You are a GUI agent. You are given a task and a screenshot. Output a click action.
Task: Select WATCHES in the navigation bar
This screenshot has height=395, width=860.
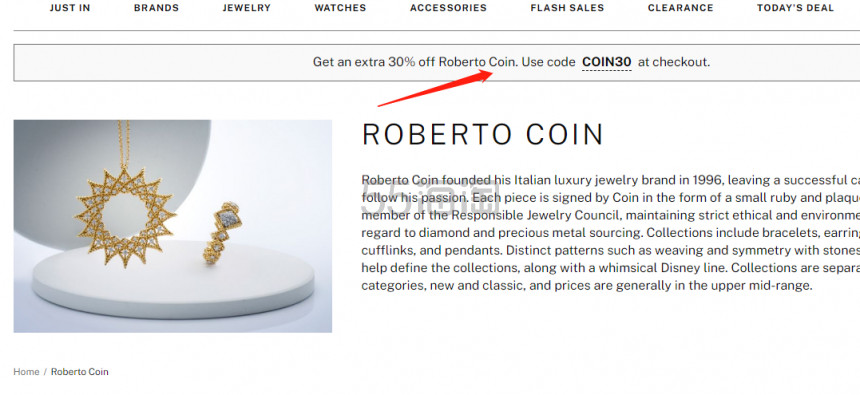coord(340,8)
